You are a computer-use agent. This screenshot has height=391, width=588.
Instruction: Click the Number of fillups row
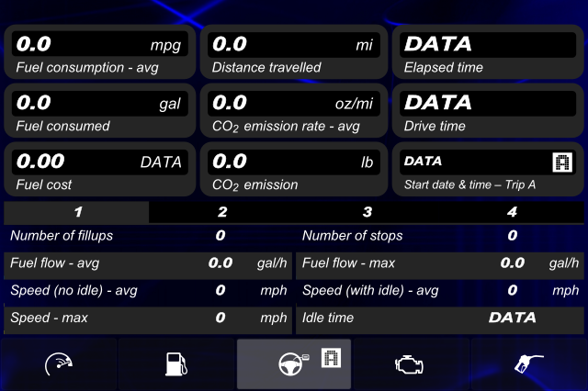click(x=148, y=236)
